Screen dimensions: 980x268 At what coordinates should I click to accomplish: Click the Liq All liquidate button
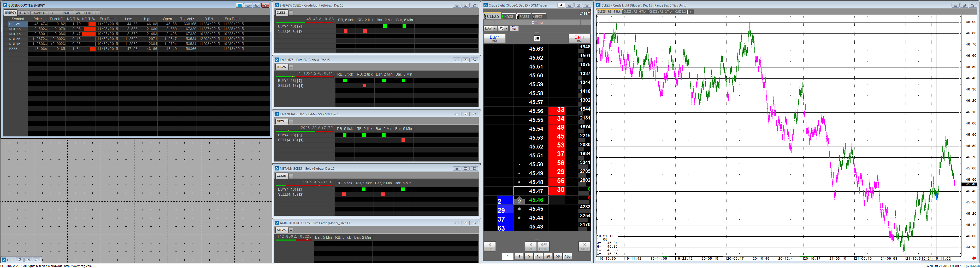pos(543,246)
